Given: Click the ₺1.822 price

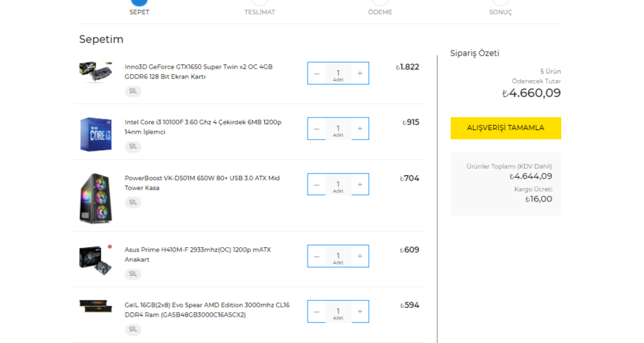Looking at the screenshot, I should (407, 67).
